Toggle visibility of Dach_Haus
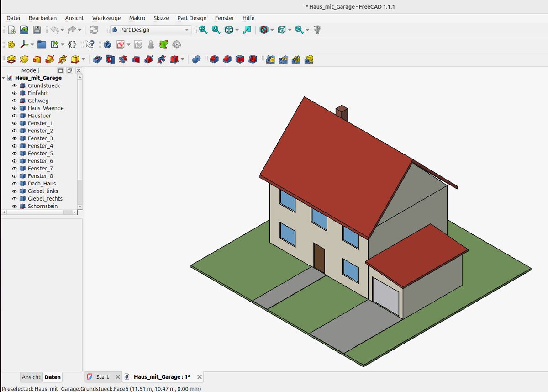This screenshot has height=392, width=548. (x=14, y=184)
